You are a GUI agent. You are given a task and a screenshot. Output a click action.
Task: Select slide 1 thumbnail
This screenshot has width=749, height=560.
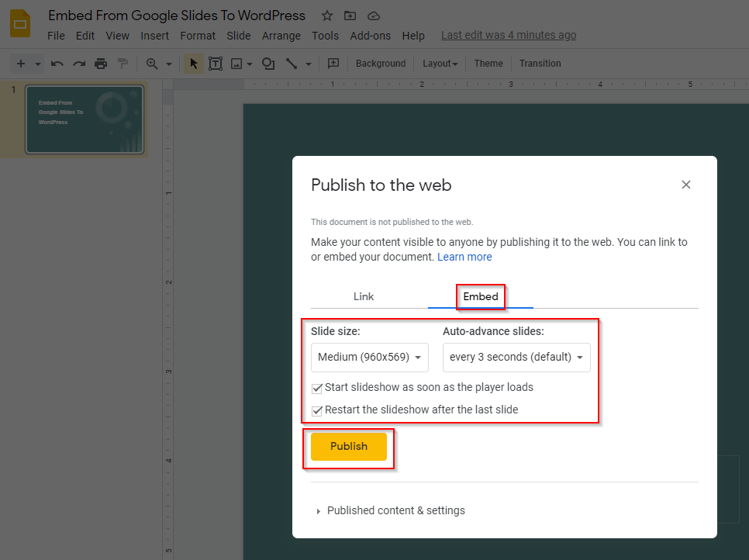(x=85, y=119)
